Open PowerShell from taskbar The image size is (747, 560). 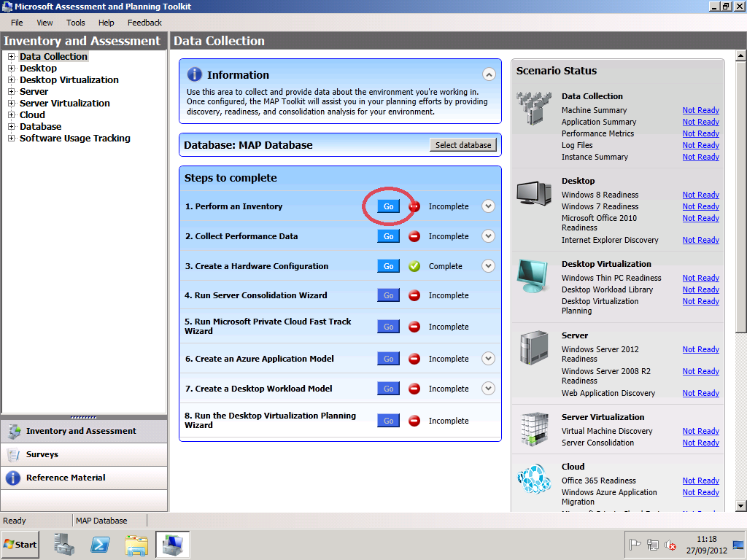100,544
